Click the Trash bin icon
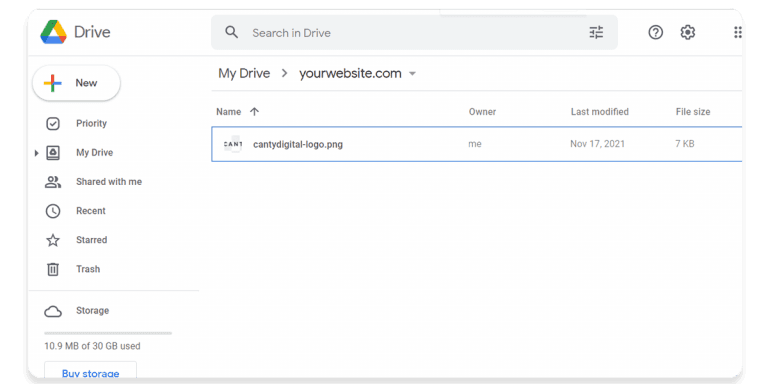 point(53,269)
